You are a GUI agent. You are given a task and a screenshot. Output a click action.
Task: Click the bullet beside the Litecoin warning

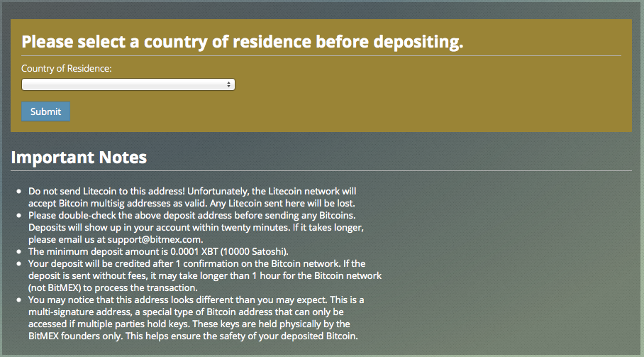click(x=19, y=192)
